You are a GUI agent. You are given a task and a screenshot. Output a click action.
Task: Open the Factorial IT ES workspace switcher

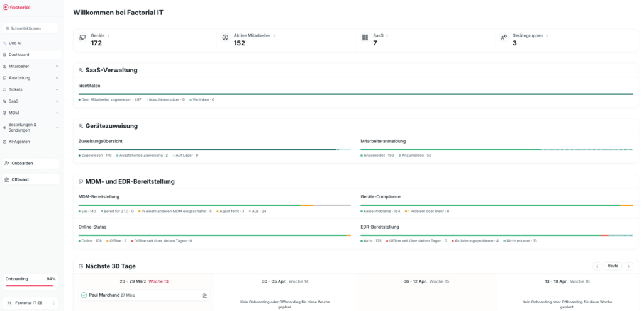(30, 303)
